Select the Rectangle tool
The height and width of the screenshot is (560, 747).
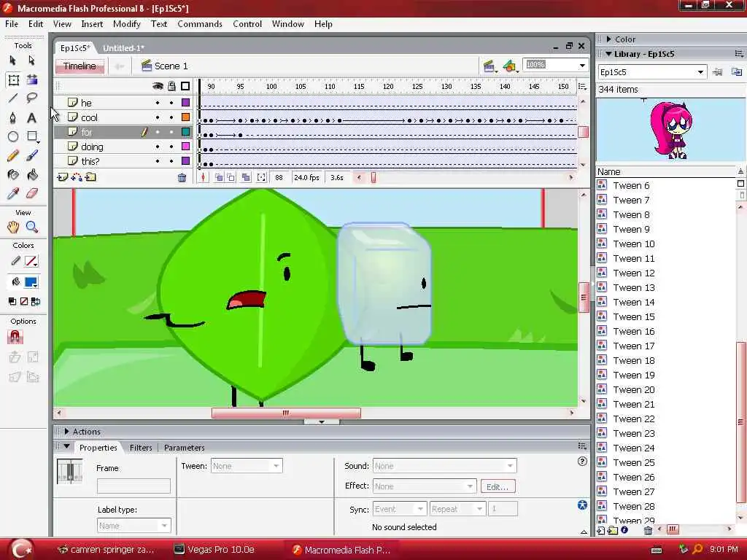[x=32, y=136]
